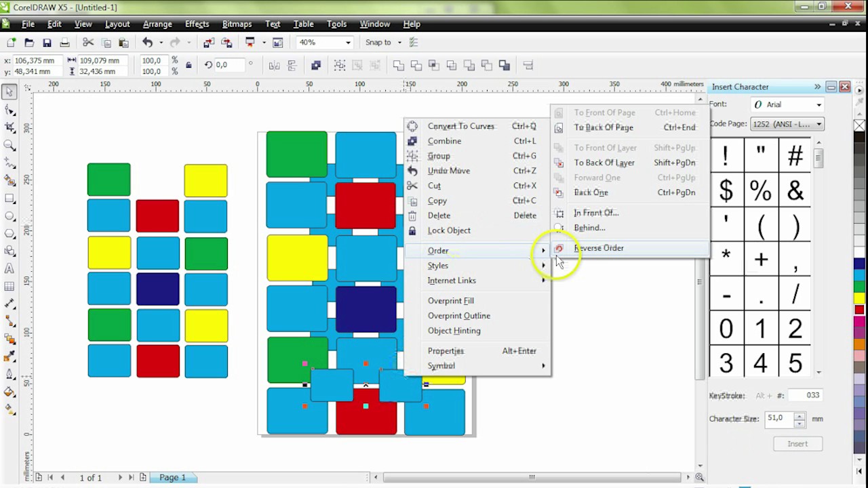Click the add page icon after Page 1

point(143,478)
